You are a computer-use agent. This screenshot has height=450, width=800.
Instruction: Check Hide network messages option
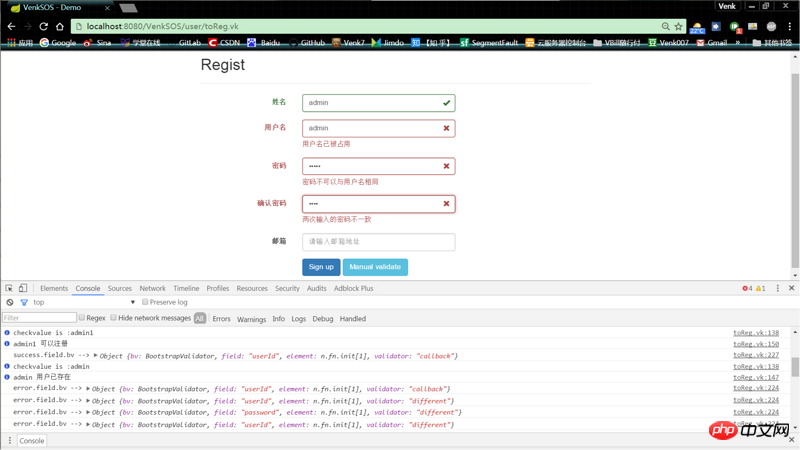tap(112, 318)
